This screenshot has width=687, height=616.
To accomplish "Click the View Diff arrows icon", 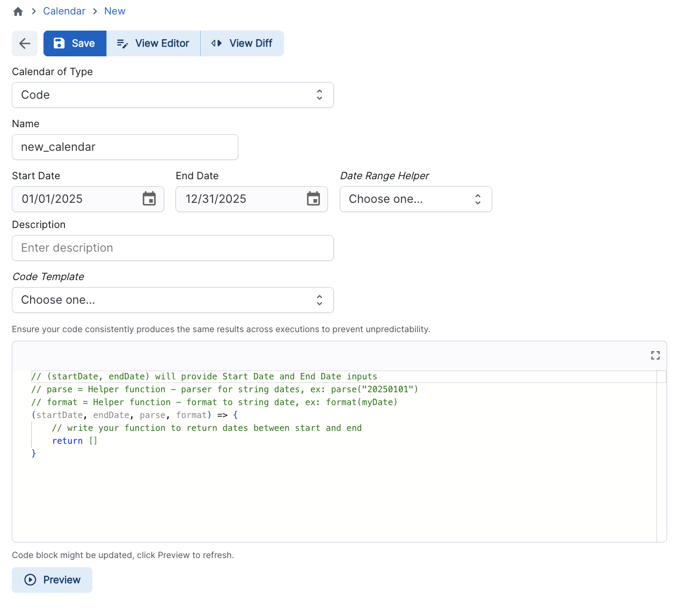I will click(216, 43).
